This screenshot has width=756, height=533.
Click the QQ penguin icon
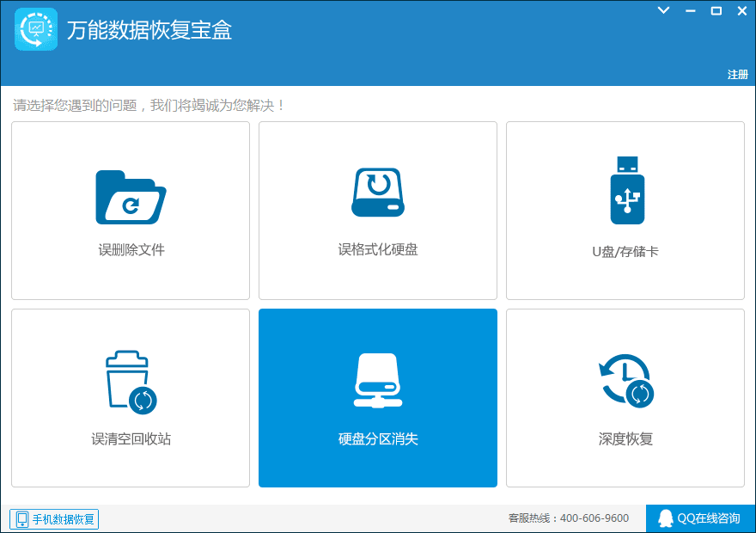[x=665, y=518]
